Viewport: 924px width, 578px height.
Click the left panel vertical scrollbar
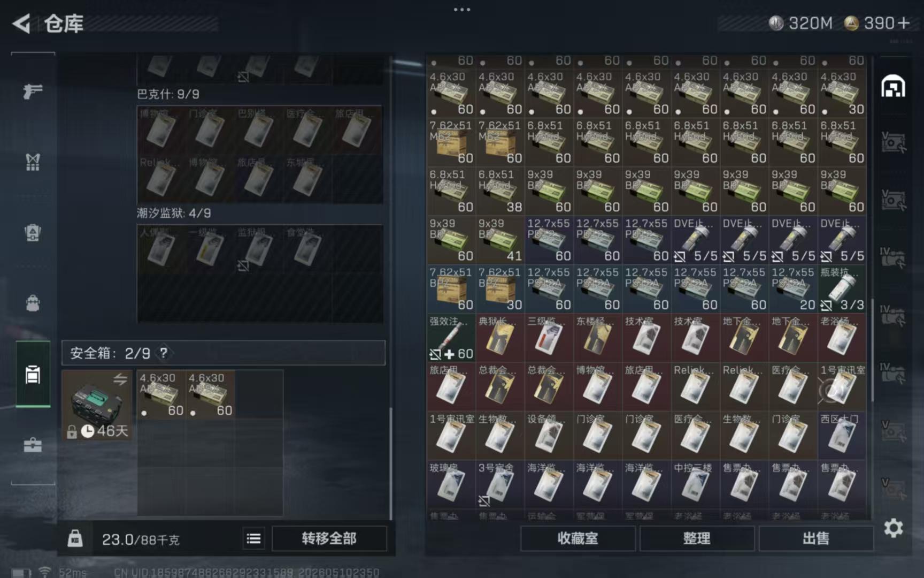tap(391, 463)
